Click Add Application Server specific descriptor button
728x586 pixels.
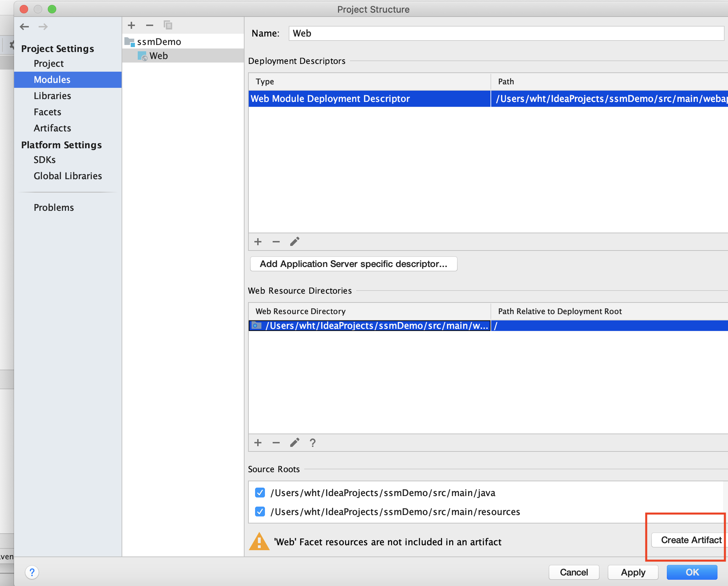click(x=353, y=264)
